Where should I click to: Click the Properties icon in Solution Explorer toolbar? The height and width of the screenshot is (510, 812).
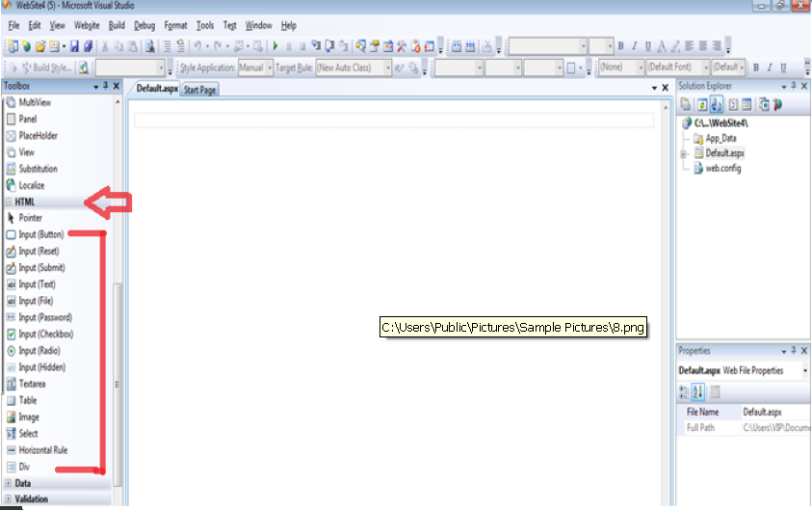(686, 105)
